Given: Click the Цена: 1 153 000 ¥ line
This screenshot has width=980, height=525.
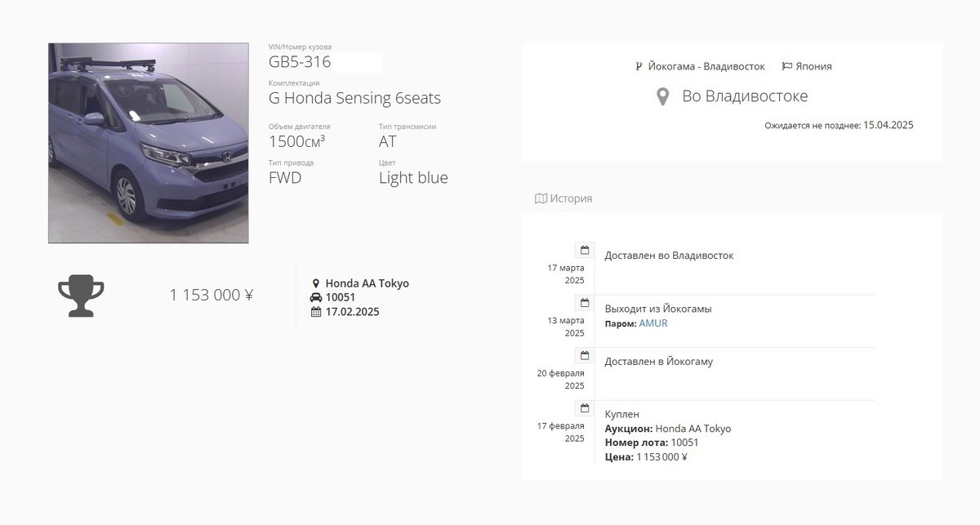Looking at the screenshot, I should 646,457.
